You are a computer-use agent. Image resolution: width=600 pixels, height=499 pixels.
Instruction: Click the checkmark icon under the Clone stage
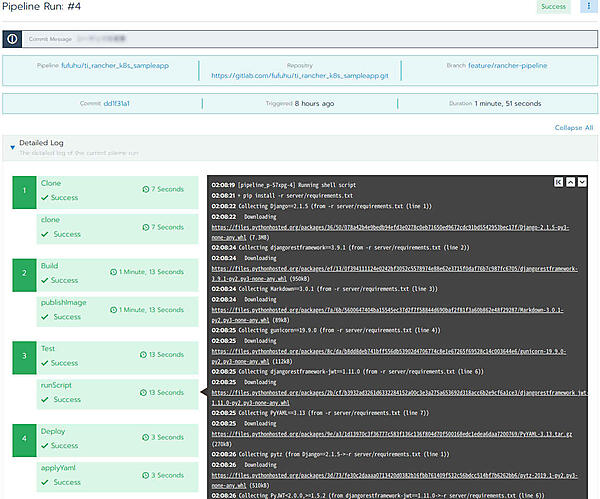point(46,198)
